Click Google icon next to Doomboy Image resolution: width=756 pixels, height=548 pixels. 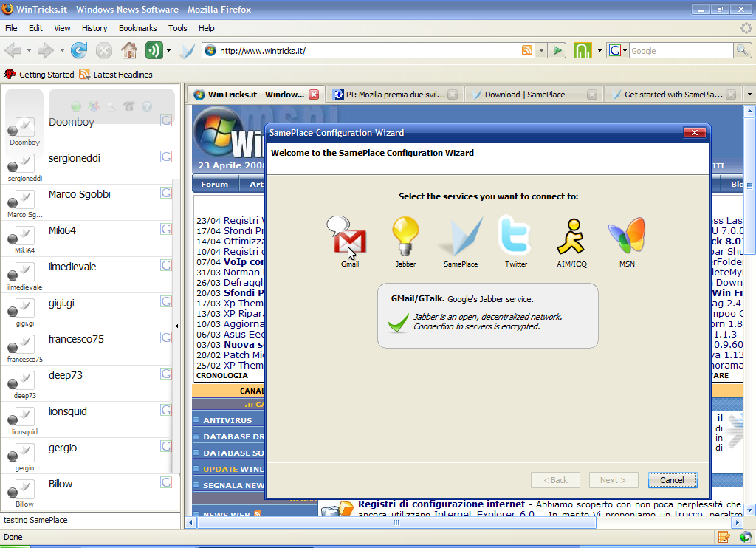tap(166, 120)
